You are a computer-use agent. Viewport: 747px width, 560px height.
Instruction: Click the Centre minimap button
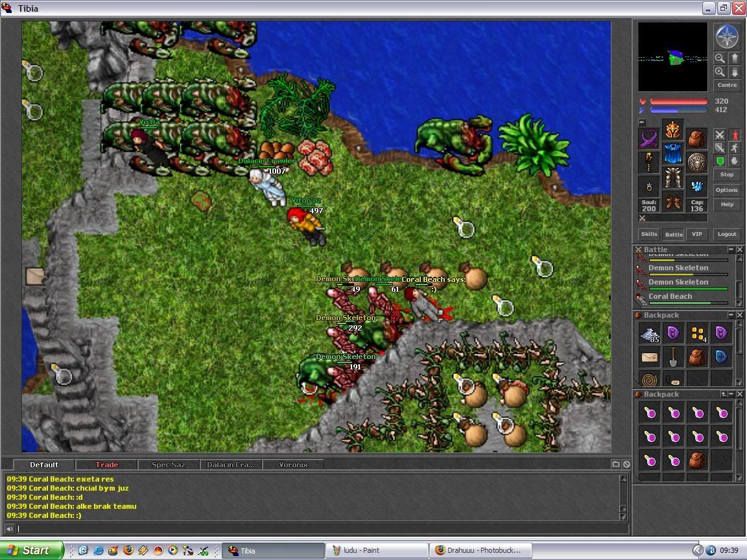click(727, 85)
